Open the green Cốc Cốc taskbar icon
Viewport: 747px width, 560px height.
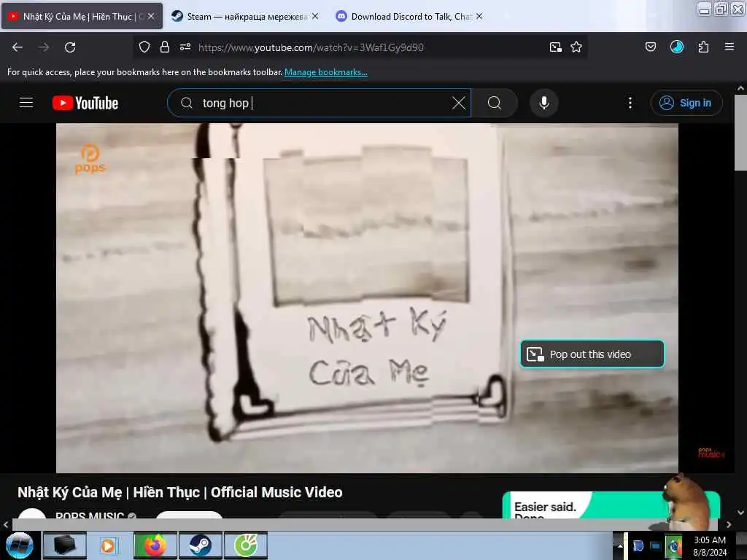click(x=246, y=545)
